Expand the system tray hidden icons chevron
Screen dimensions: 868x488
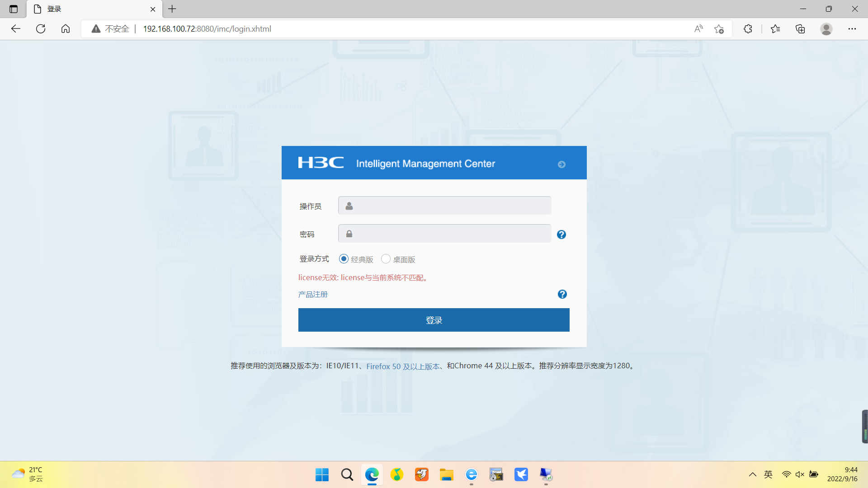(x=752, y=474)
